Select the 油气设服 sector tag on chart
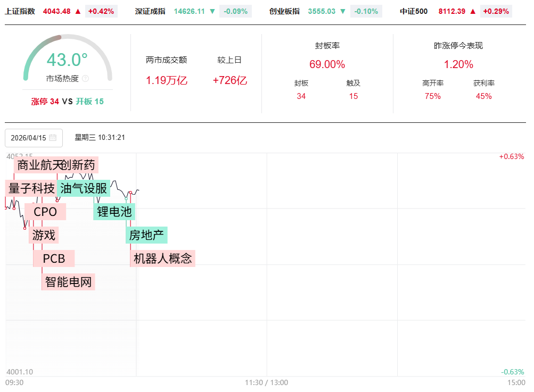This screenshot has width=534, height=392. click(x=84, y=188)
